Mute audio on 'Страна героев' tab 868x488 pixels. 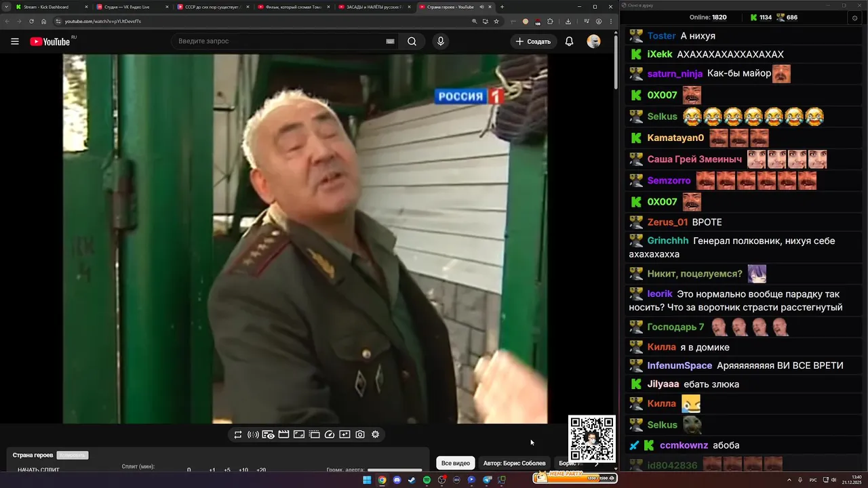coord(481,7)
